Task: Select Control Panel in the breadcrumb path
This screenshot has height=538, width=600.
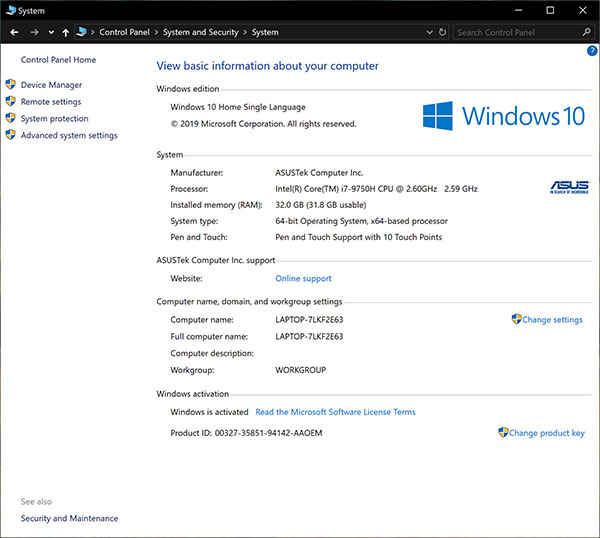Action: [124, 32]
